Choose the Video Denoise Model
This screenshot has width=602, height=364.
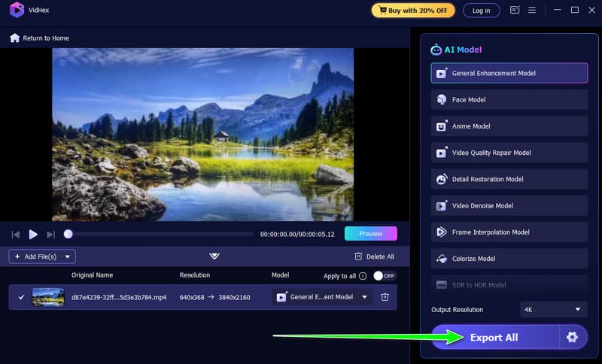(509, 205)
